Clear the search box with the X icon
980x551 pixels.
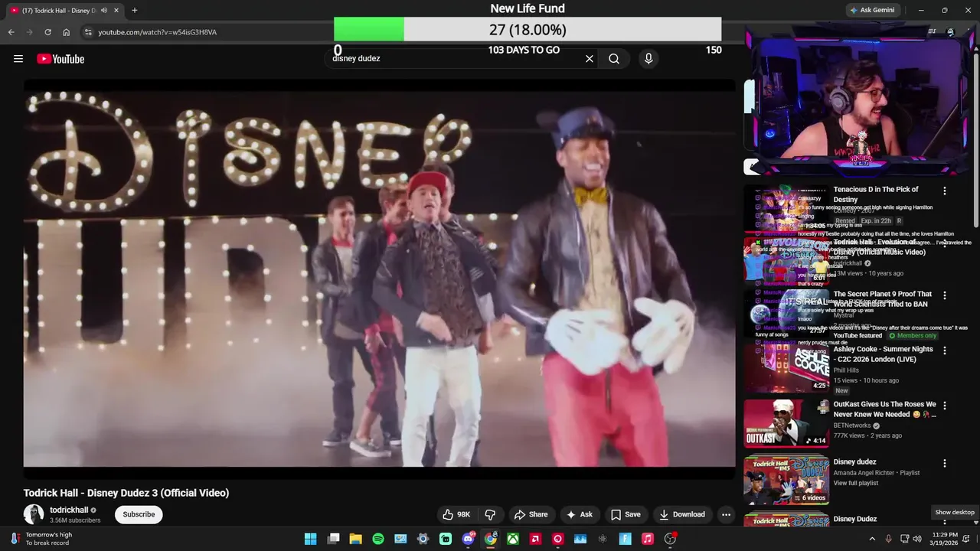pos(590,58)
